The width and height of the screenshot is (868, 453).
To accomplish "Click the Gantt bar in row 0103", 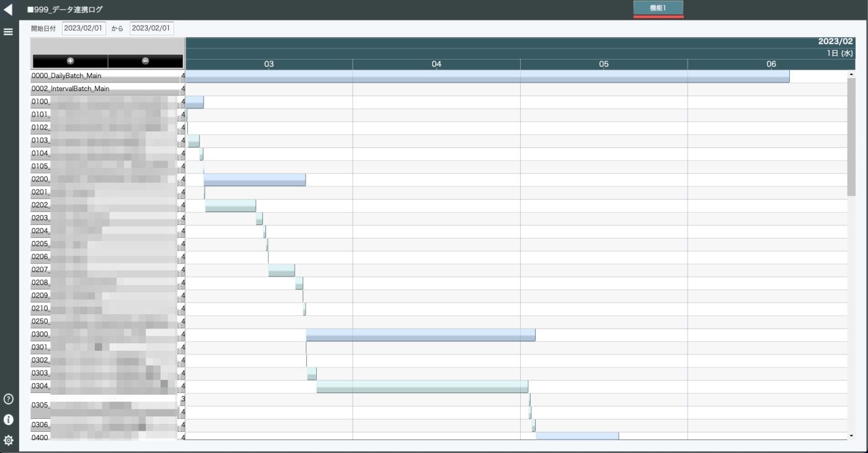I will click(x=194, y=141).
